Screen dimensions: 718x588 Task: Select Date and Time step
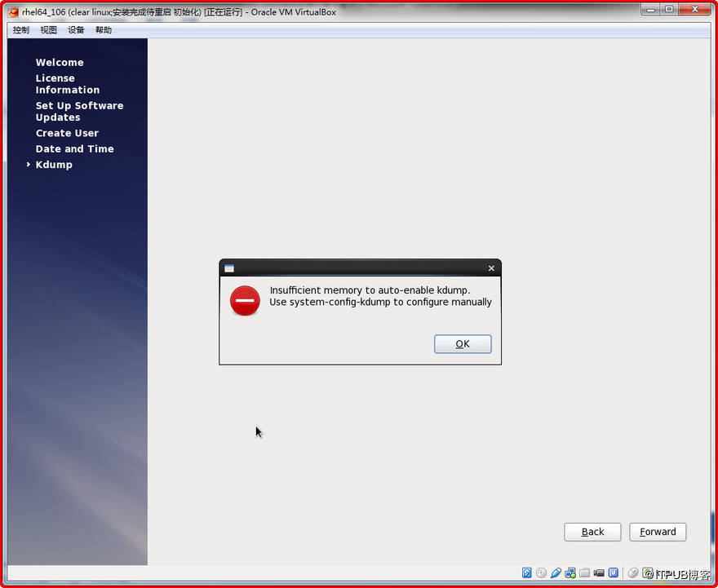click(x=74, y=148)
